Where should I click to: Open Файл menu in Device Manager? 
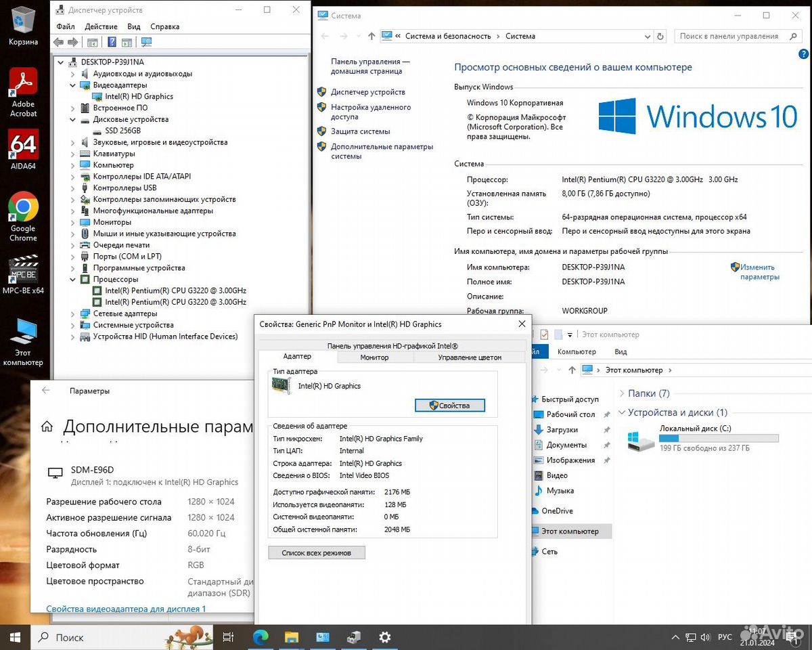click(66, 26)
